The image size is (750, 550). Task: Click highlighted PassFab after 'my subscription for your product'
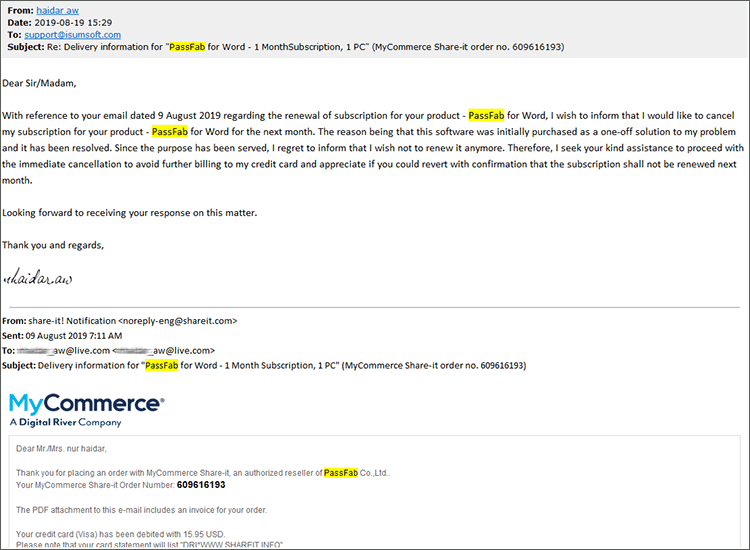(170, 132)
